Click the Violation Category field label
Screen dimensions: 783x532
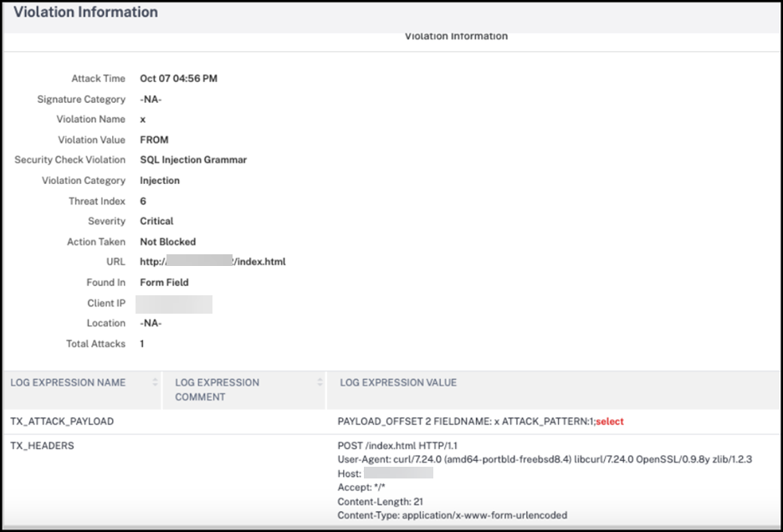(x=84, y=181)
